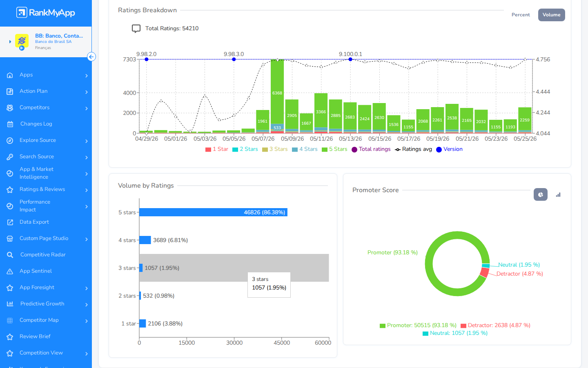
Task: Click the 1 Star red legend swatch
Action: coord(208,150)
